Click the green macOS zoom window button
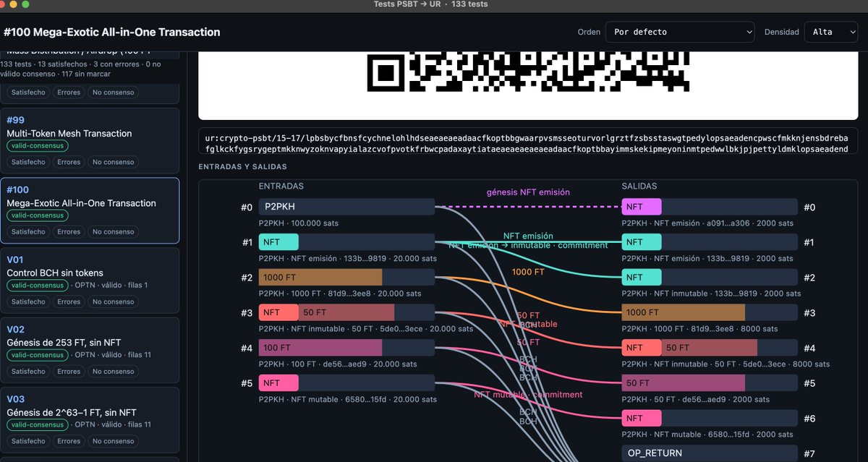 tap(26, 4)
